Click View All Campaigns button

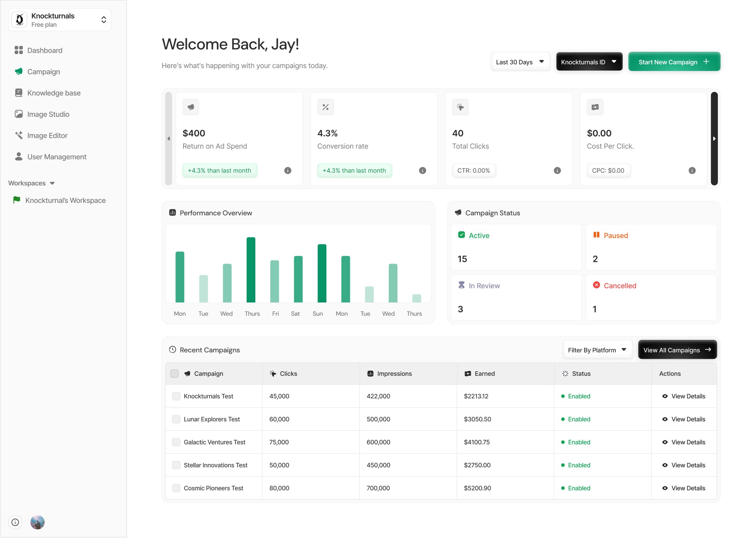tap(677, 350)
